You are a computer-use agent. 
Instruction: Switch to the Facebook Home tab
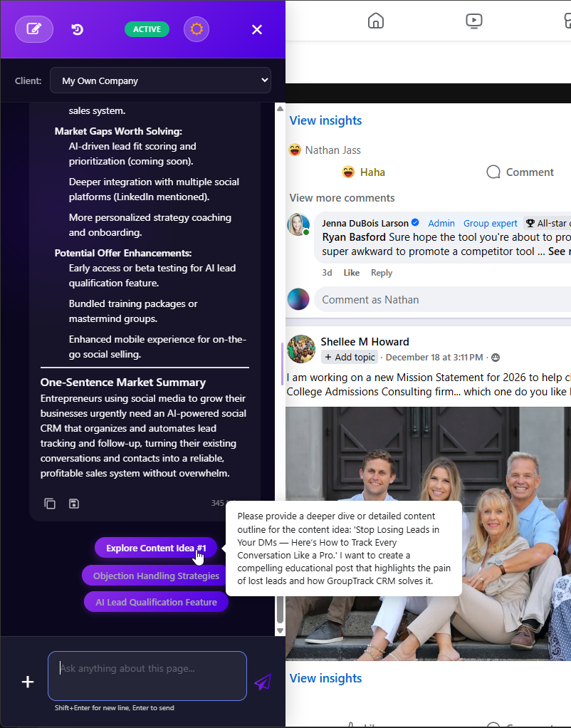pyautogui.click(x=376, y=21)
